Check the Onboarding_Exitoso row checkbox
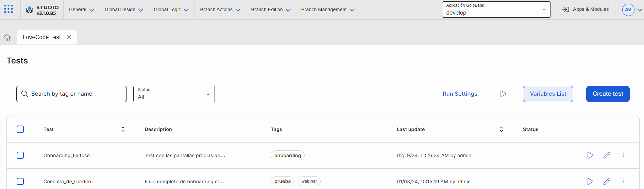 click(x=20, y=155)
